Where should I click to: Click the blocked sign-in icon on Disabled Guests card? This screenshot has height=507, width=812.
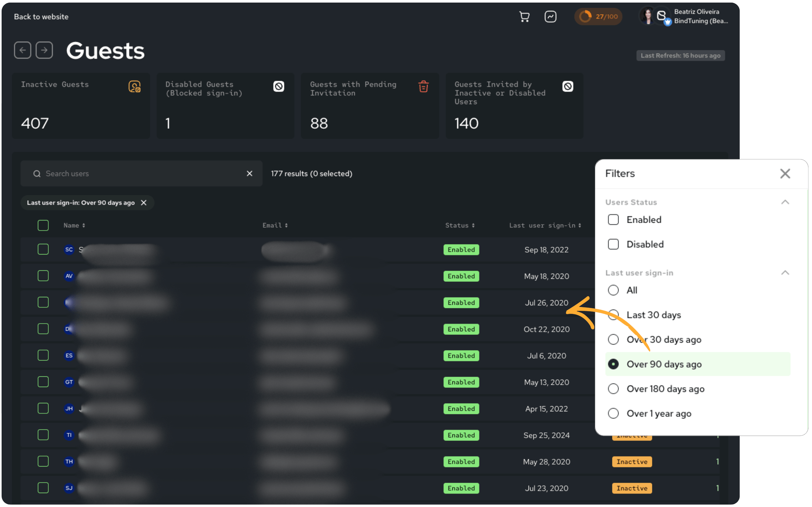[x=278, y=87]
